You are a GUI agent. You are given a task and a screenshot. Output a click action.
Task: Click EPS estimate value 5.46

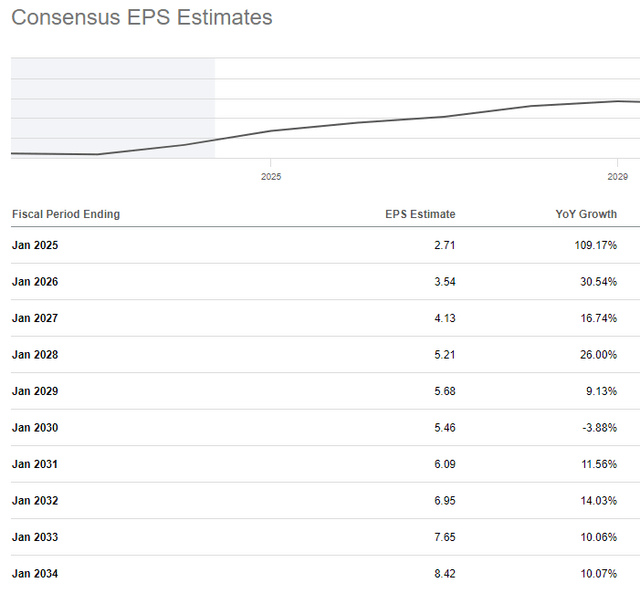(x=445, y=428)
